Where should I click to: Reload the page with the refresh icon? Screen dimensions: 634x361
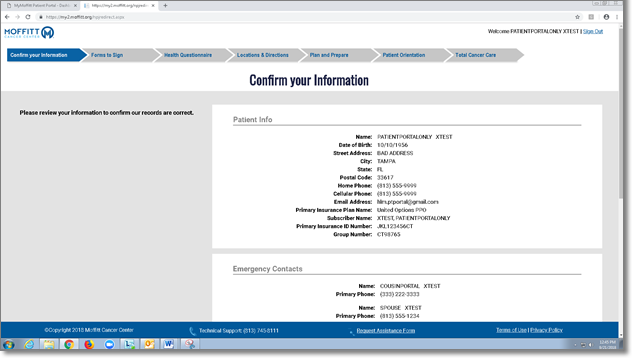click(x=28, y=17)
